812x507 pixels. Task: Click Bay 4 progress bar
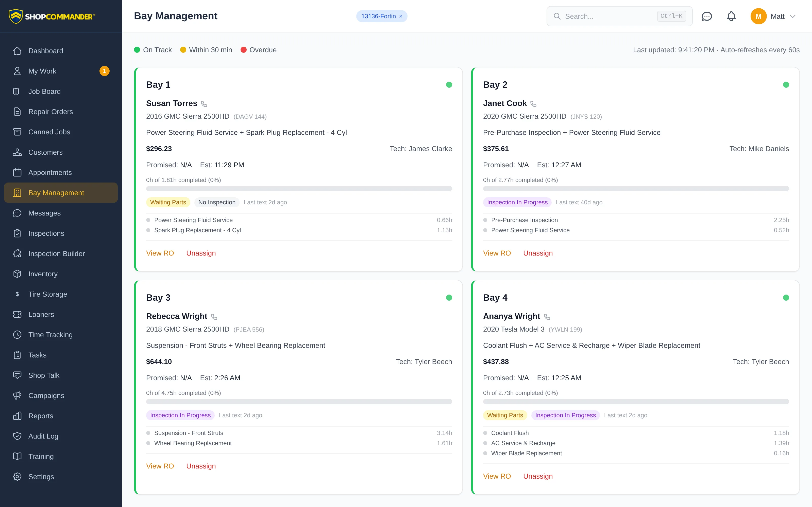[x=636, y=401]
